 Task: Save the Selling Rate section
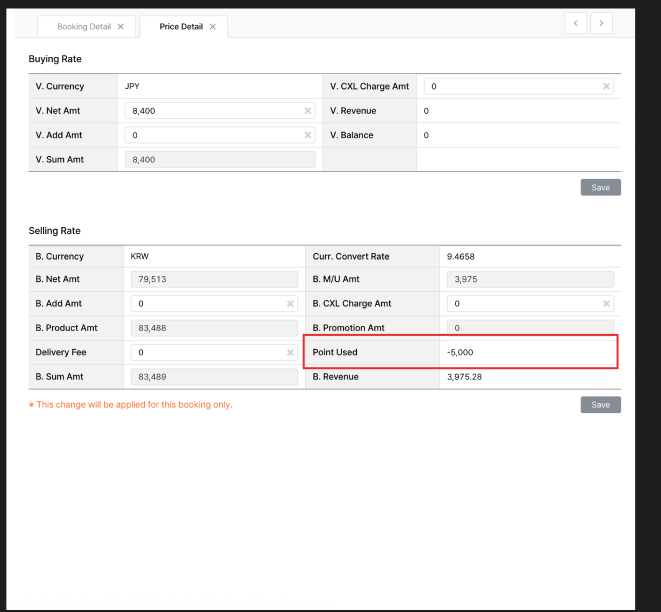click(600, 405)
